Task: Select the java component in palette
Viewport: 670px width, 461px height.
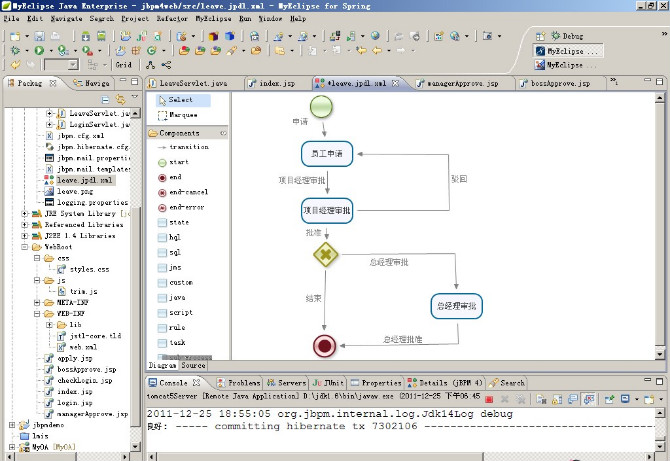Action: pyautogui.click(x=178, y=297)
